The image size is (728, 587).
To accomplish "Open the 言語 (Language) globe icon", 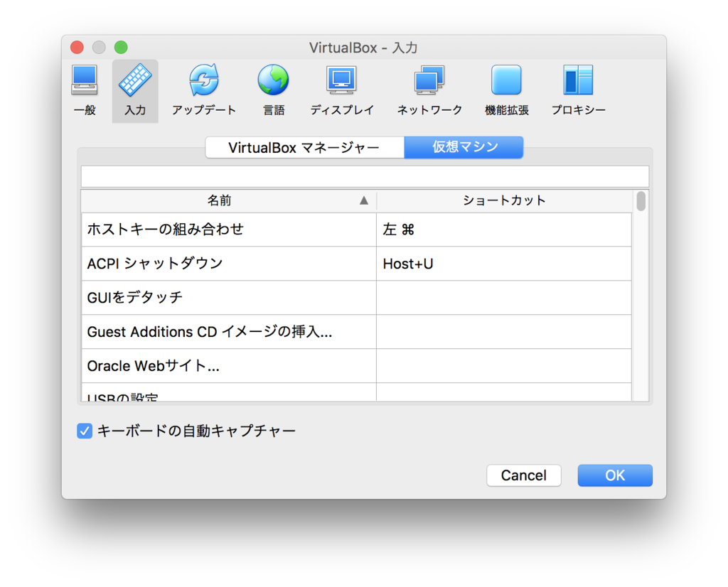I will 274,90.
